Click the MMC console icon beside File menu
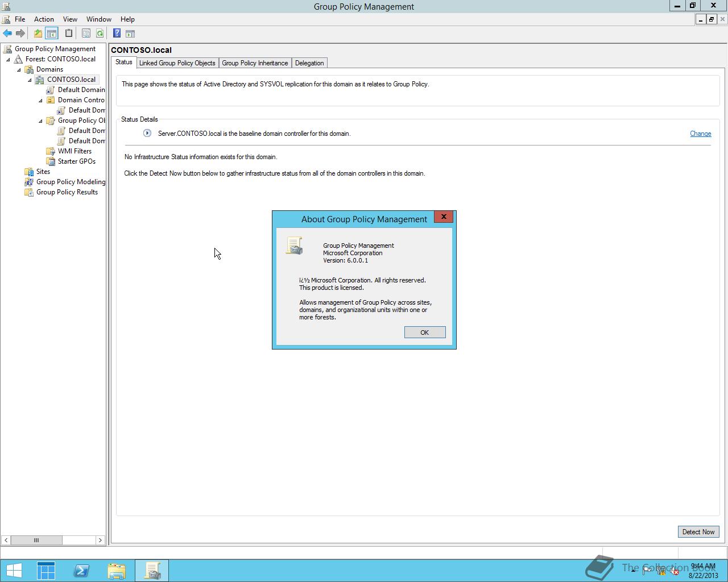This screenshot has width=728, height=582. coord(6,19)
